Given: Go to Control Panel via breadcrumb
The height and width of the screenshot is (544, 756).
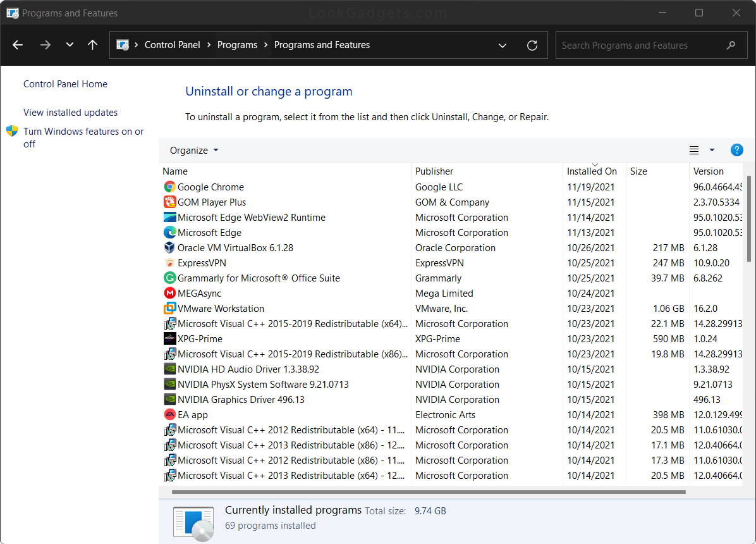Looking at the screenshot, I should [173, 45].
